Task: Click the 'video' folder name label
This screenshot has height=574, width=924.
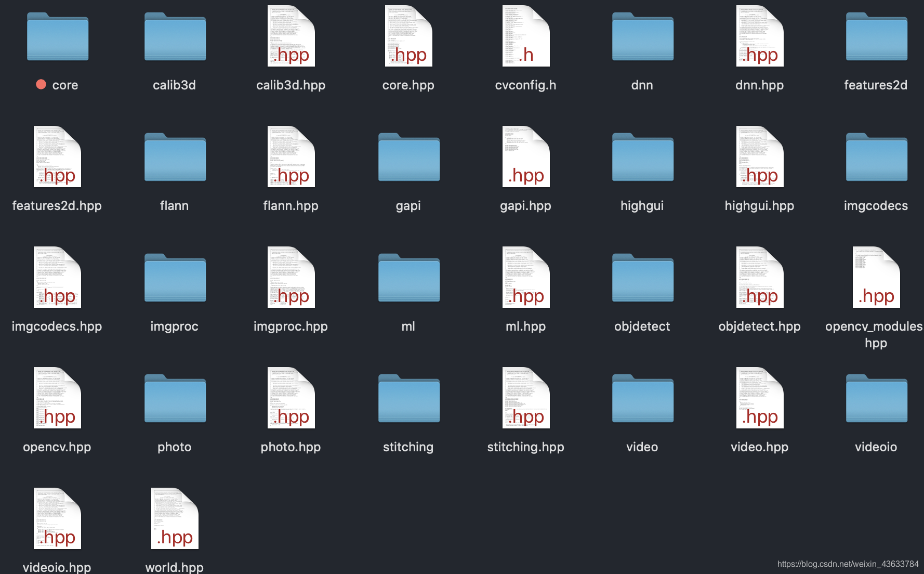Action: coord(642,447)
